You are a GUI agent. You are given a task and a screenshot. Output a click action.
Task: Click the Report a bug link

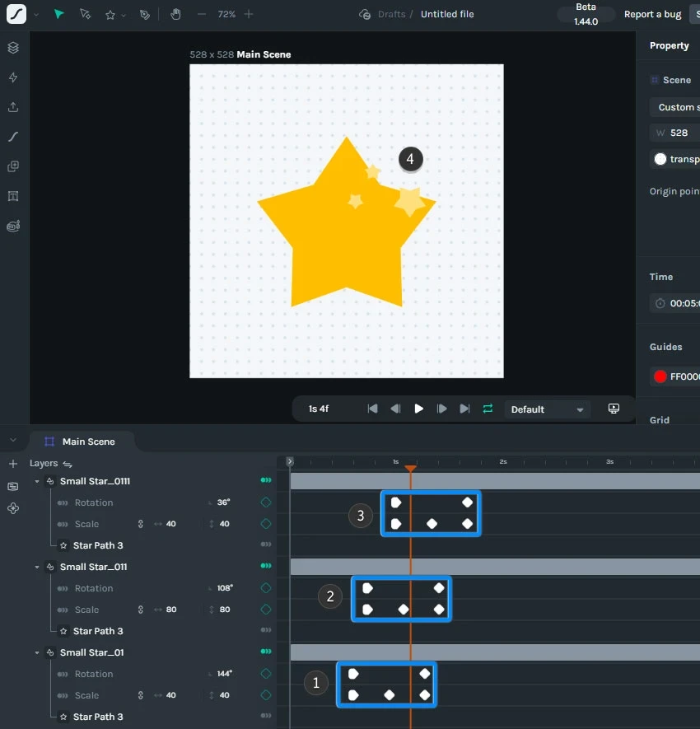tap(652, 14)
